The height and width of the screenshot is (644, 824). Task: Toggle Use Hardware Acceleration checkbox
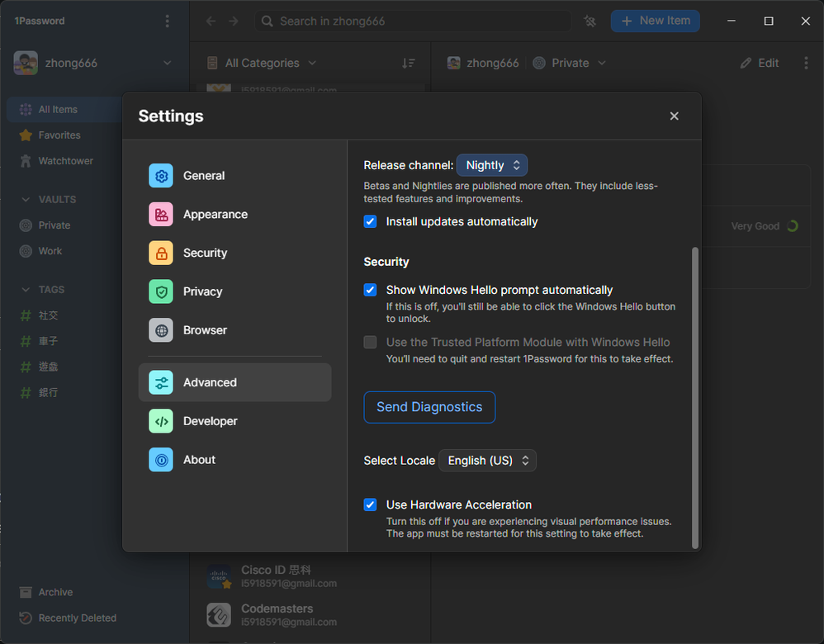coord(370,504)
